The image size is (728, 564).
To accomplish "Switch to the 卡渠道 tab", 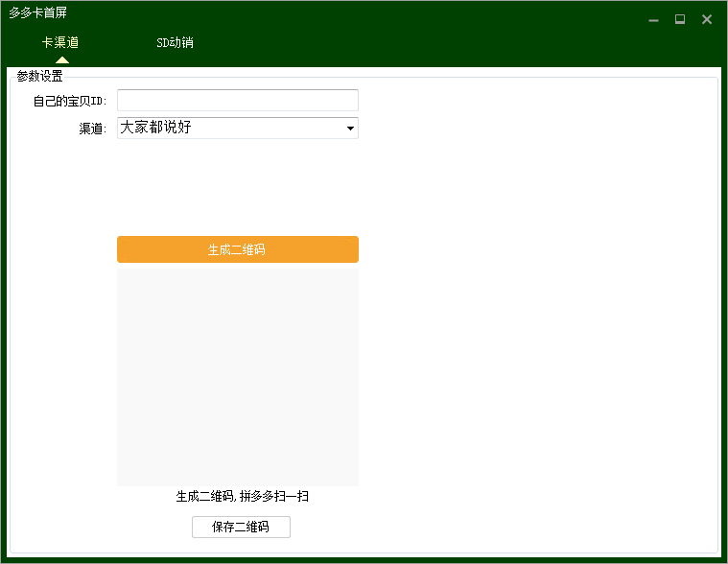I will pos(60,43).
